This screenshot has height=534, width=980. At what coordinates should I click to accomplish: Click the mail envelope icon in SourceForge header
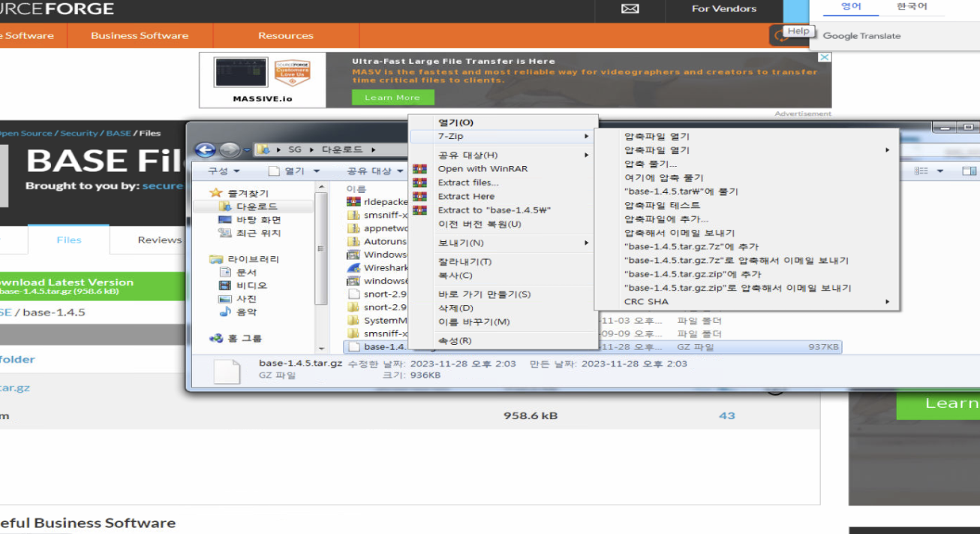point(630,9)
